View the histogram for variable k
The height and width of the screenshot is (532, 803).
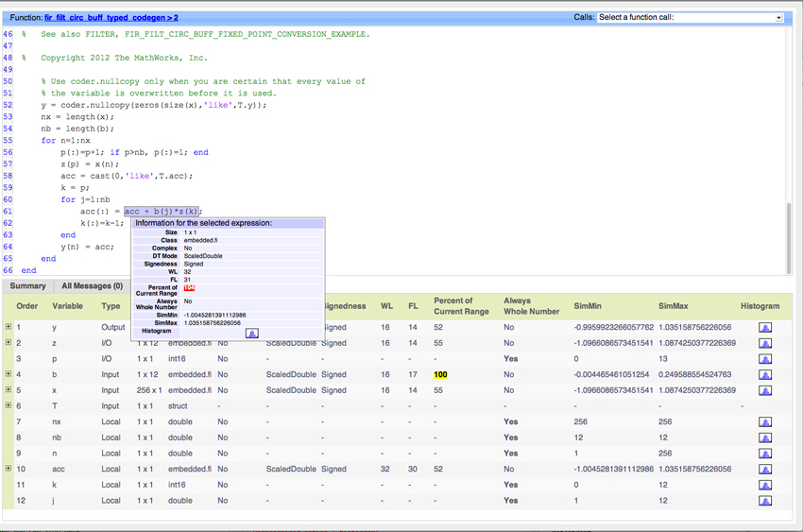(x=764, y=486)
